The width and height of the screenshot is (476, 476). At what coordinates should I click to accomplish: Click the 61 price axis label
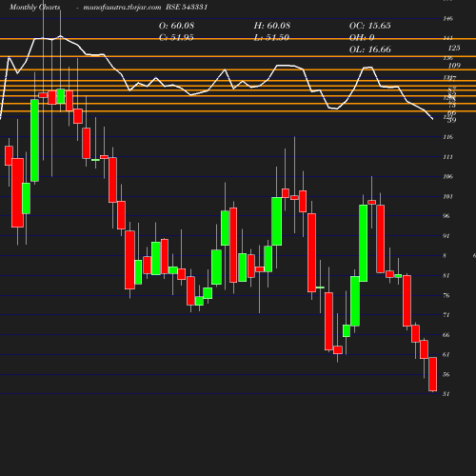446,354
